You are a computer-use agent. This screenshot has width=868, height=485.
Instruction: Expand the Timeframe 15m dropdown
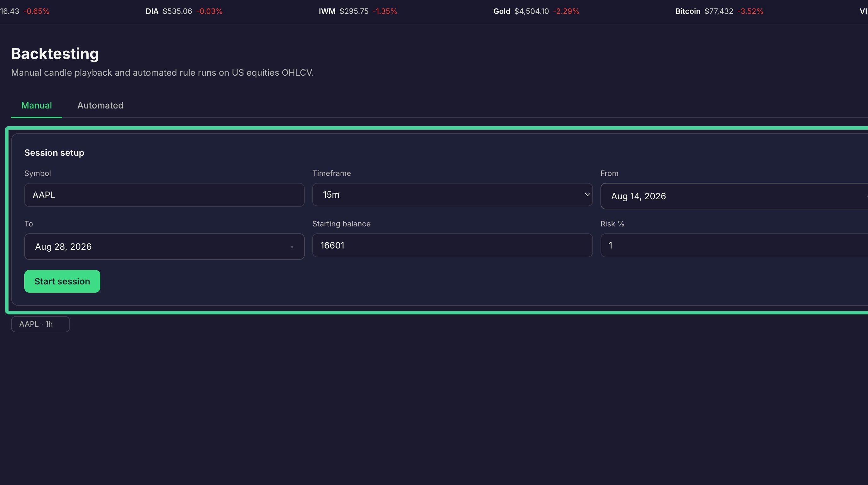tap(452, 195)
